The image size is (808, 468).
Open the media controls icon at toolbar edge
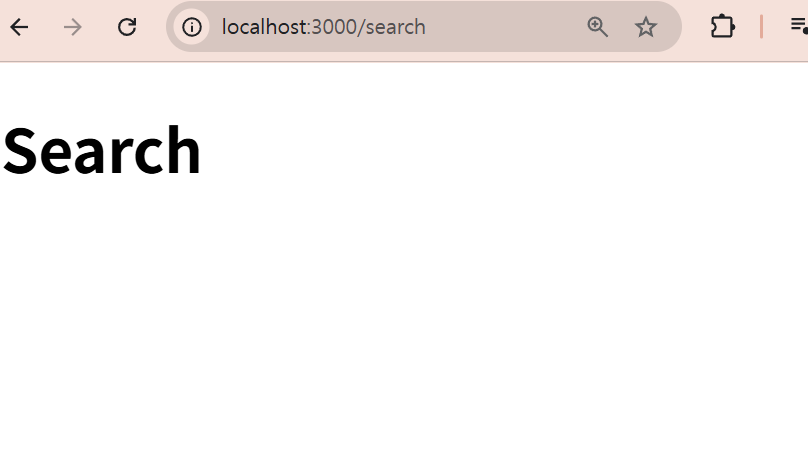(x=799, y=26)
